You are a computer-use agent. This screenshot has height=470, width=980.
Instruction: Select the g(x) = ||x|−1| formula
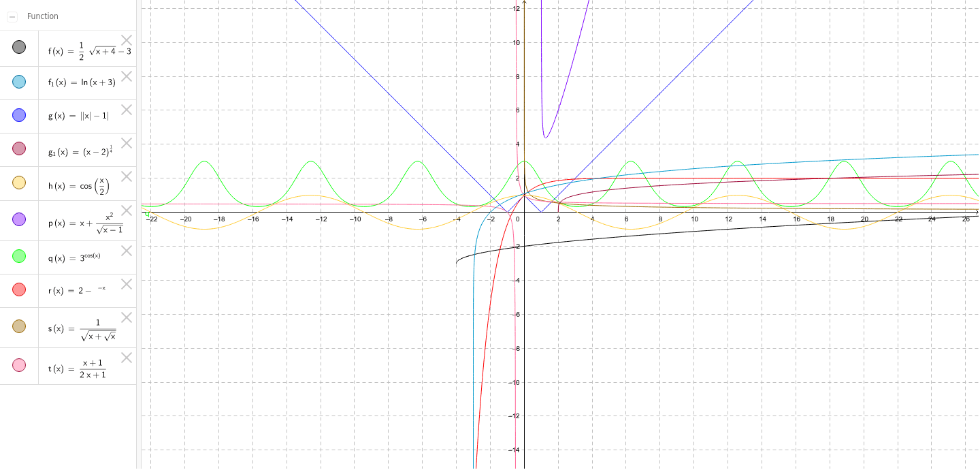[78, 116]
